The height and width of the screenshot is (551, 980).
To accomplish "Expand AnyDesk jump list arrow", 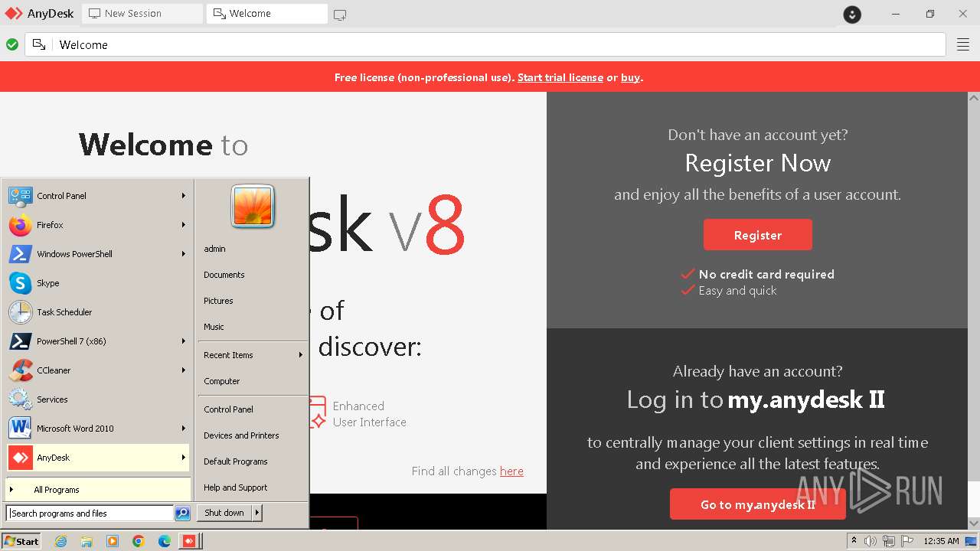I will (x=184, y=458).
